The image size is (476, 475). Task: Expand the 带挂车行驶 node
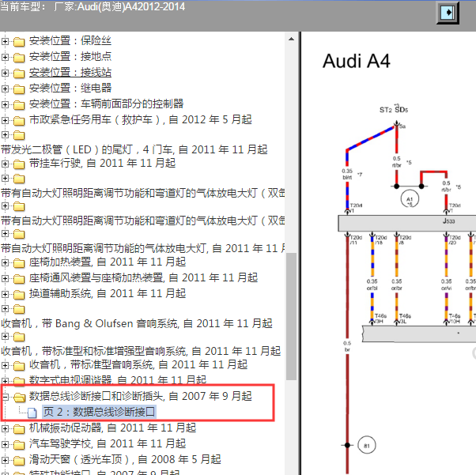coord(5,164)
